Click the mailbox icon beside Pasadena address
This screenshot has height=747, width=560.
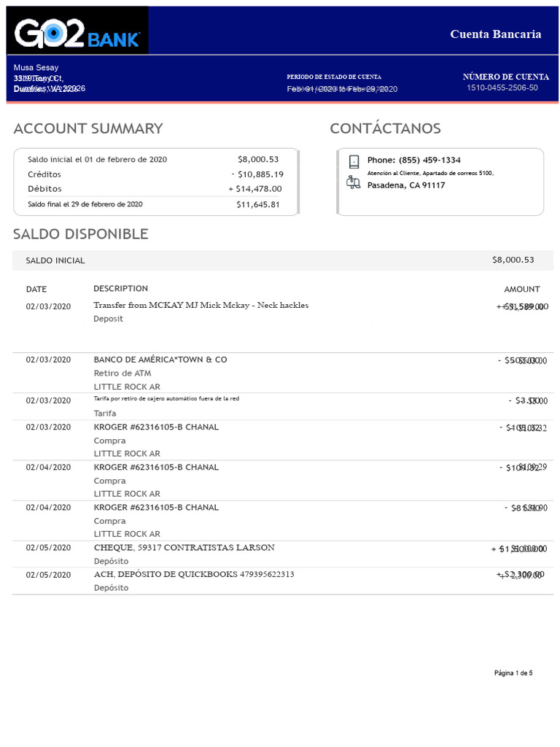pos(354,183)
